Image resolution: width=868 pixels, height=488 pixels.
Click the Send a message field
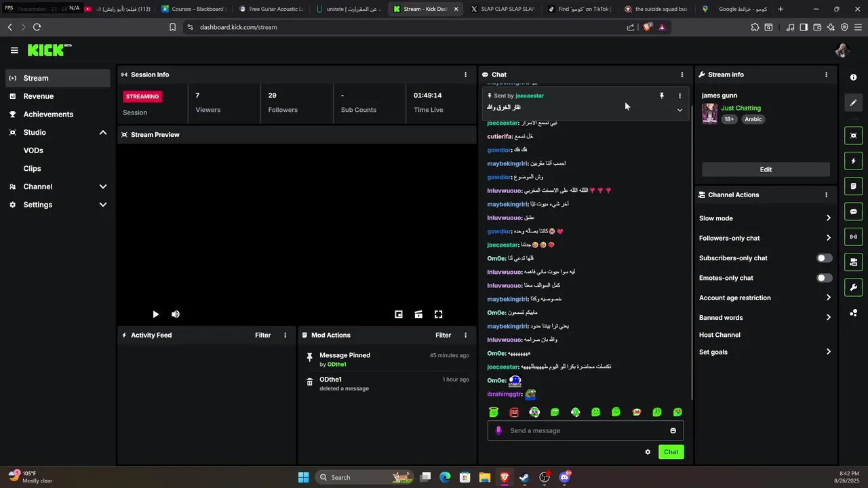click(585, 430)
